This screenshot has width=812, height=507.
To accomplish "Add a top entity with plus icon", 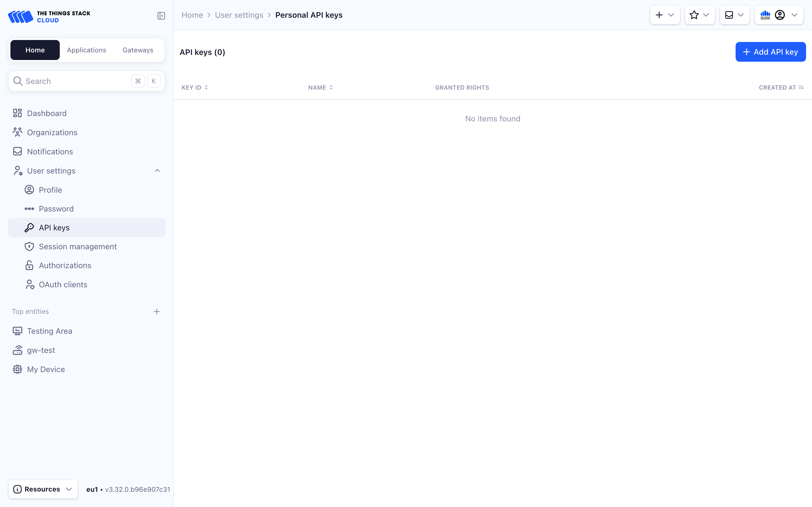I will tap(157, 312).
